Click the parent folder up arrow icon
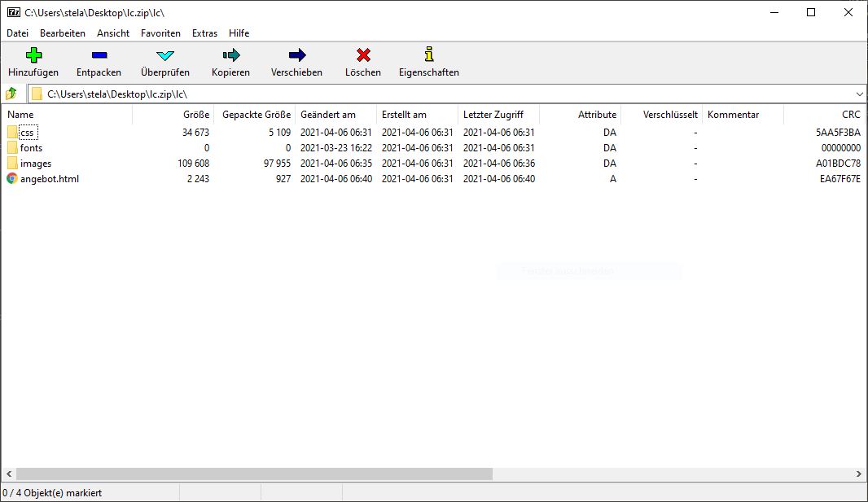 [x=11, y=94]
